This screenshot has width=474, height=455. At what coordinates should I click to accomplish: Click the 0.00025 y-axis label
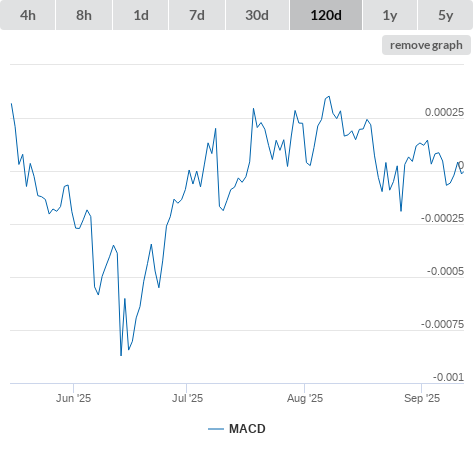(444, 112)
